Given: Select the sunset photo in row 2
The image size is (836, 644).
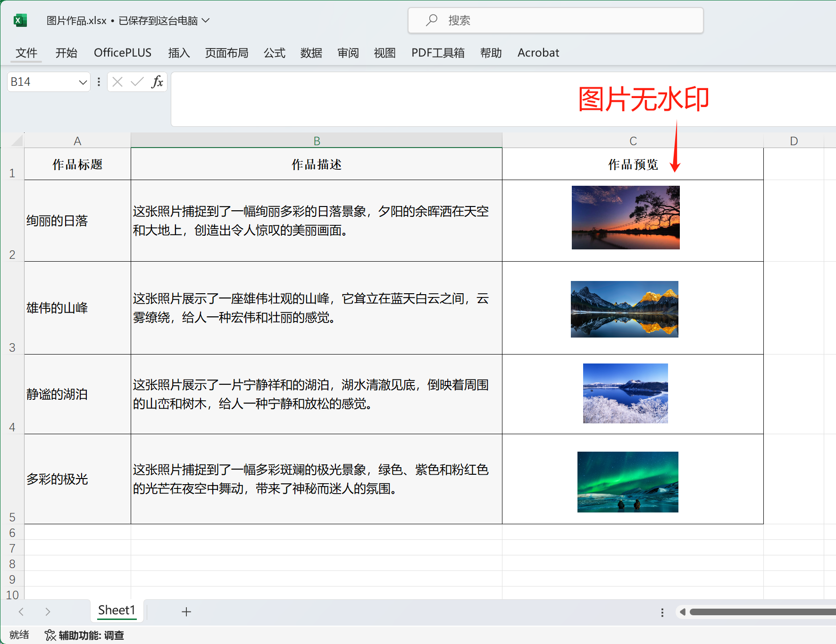Looking at the screenshot, I should pos(626,217).
